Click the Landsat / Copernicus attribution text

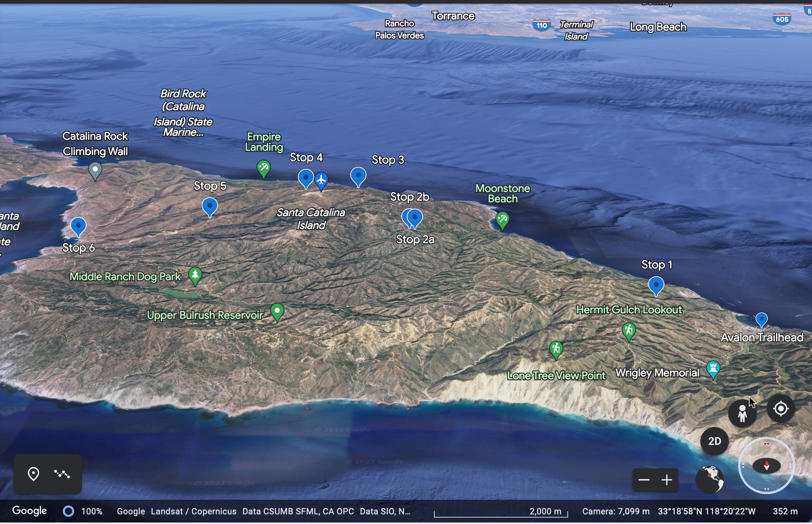pos(194,511)
